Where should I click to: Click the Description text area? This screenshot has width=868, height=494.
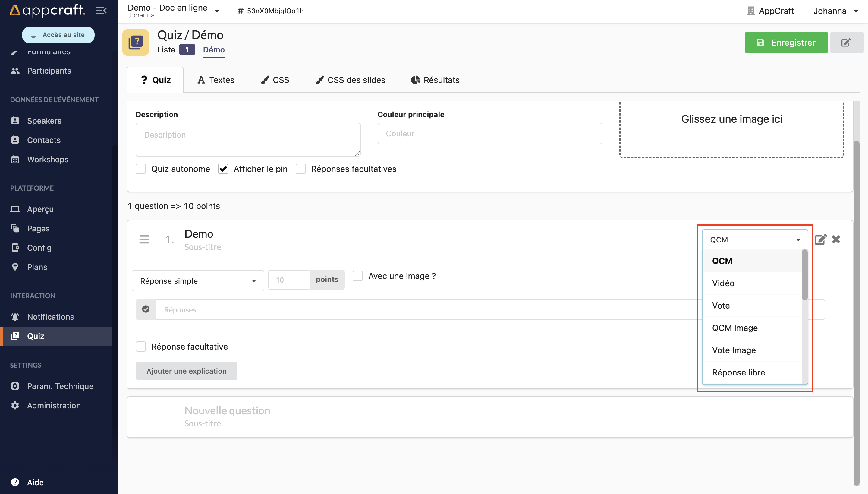pyautogui.click(x=248, y=139)
